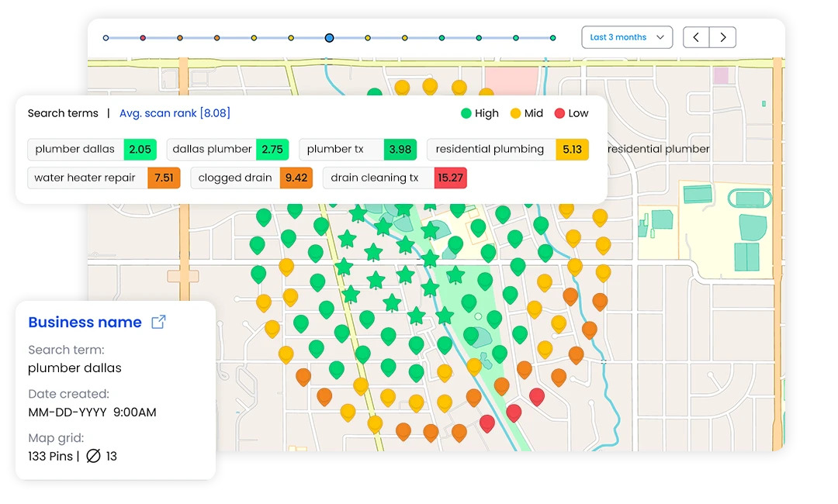
Task: Click the dallas plumber 2.75 rank badge
Action: (x=272, y=150)
